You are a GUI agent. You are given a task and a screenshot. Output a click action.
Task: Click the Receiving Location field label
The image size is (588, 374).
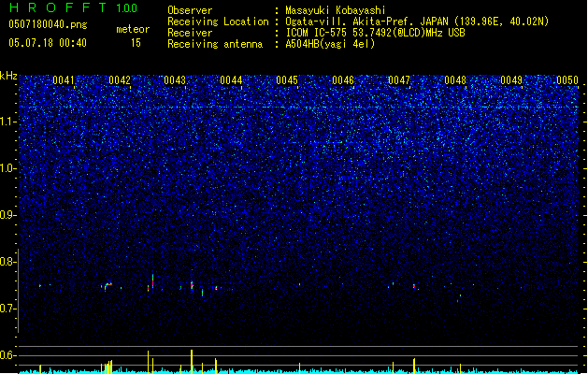218,22
